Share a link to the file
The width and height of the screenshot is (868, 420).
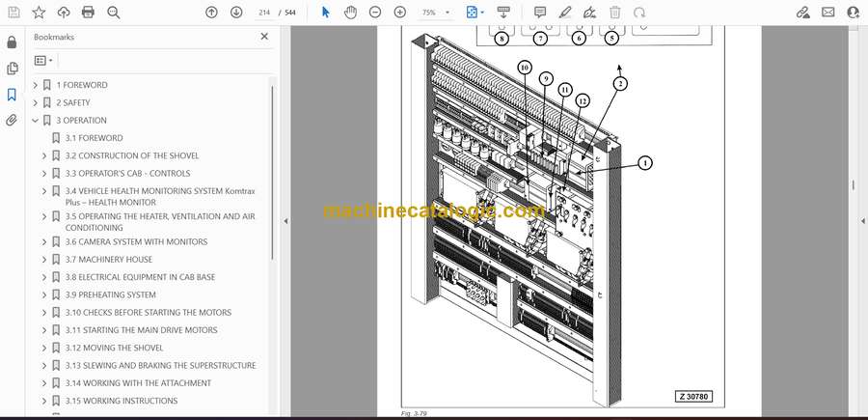click(x=802, y=13)
